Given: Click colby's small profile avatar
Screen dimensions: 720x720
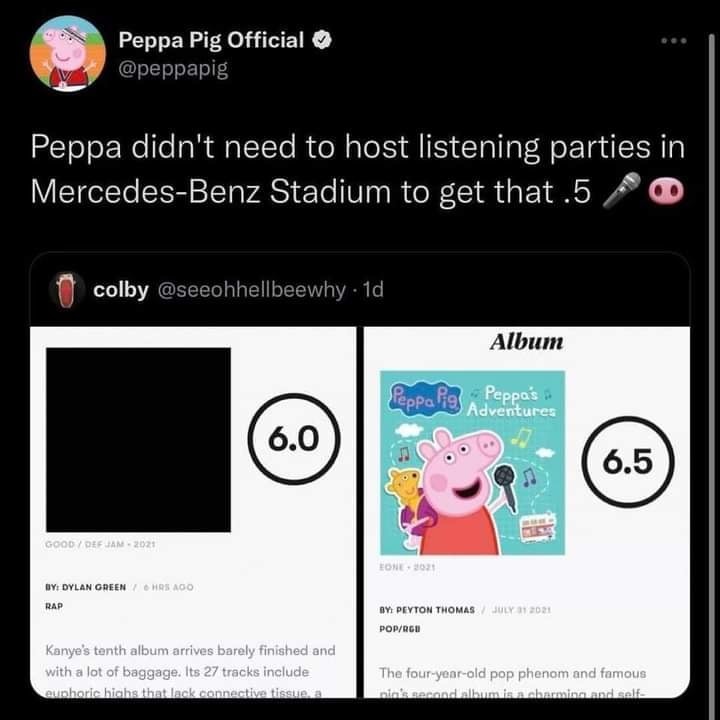Looking at the screenshot, I should 67,290.
